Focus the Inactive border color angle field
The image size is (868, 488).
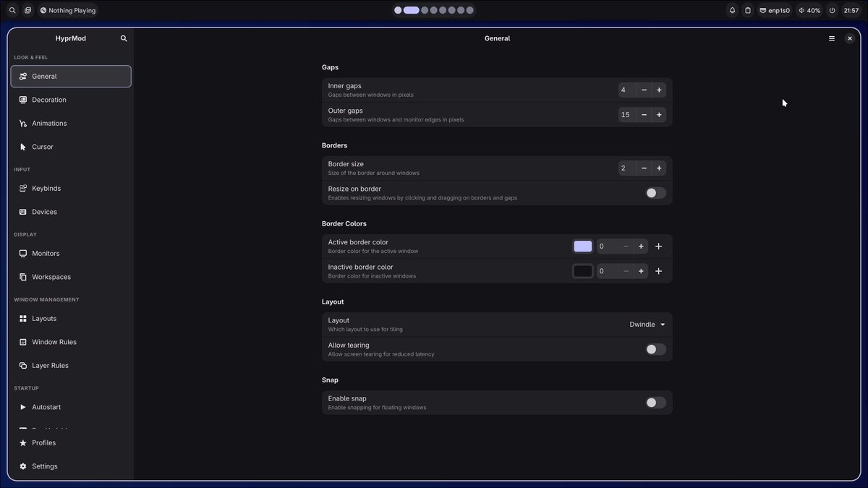[608, 271]
